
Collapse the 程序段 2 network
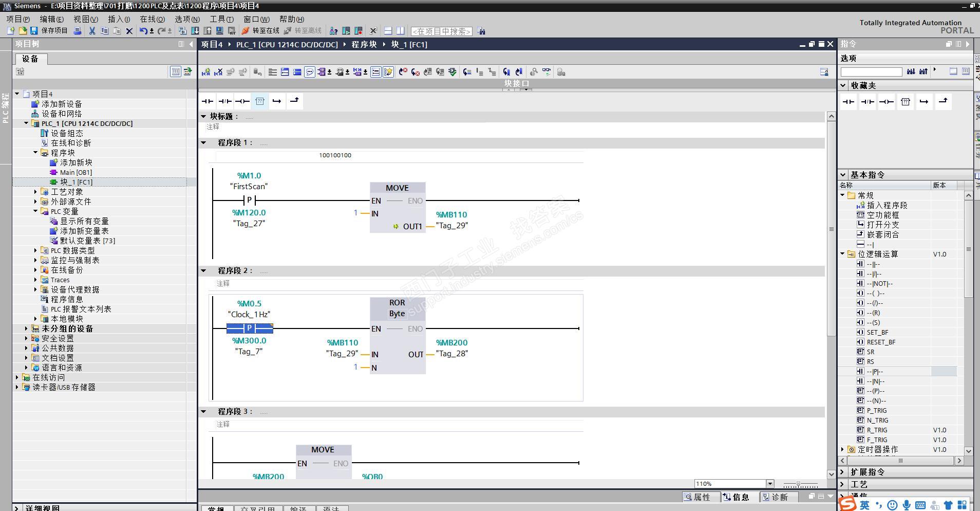pos(203,270)
